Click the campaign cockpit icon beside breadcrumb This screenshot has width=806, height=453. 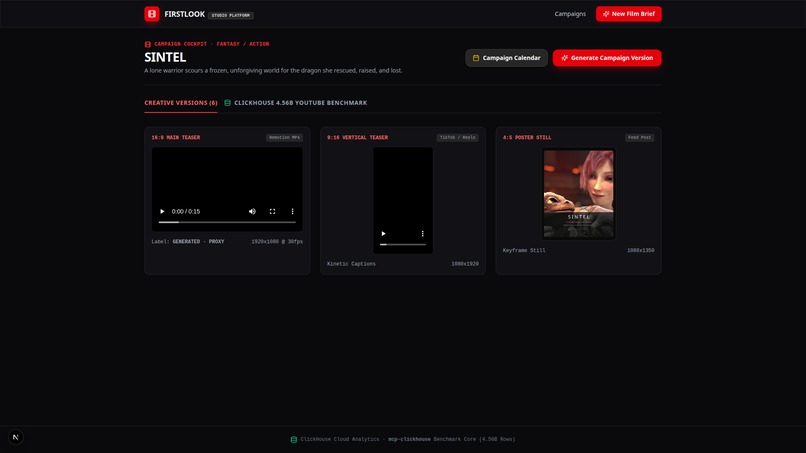coord(148,44)
